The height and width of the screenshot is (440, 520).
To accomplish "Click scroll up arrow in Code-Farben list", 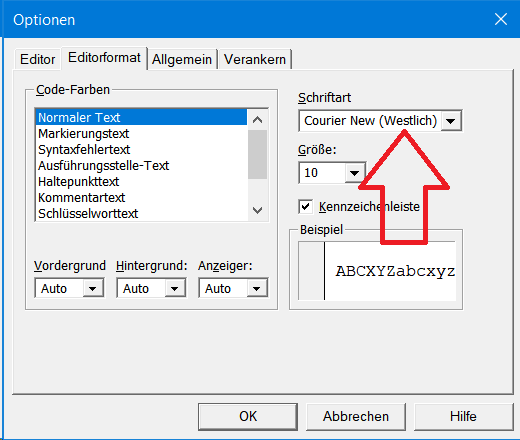I will pyautogui.click(x=257, y=120).
